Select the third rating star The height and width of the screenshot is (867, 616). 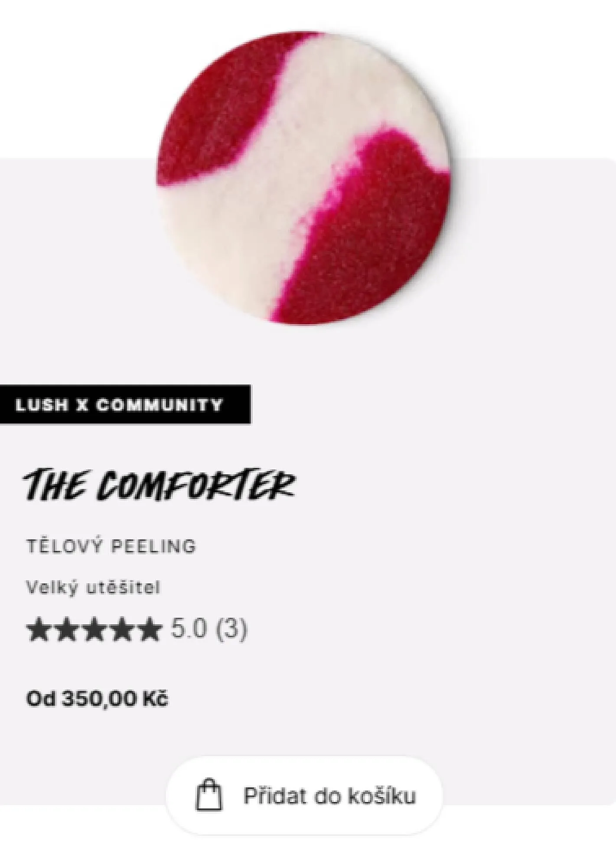93,630
